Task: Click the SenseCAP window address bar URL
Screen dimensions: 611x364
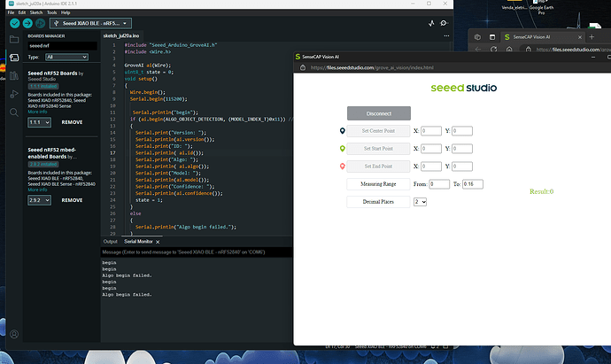Action: (372, 68)
